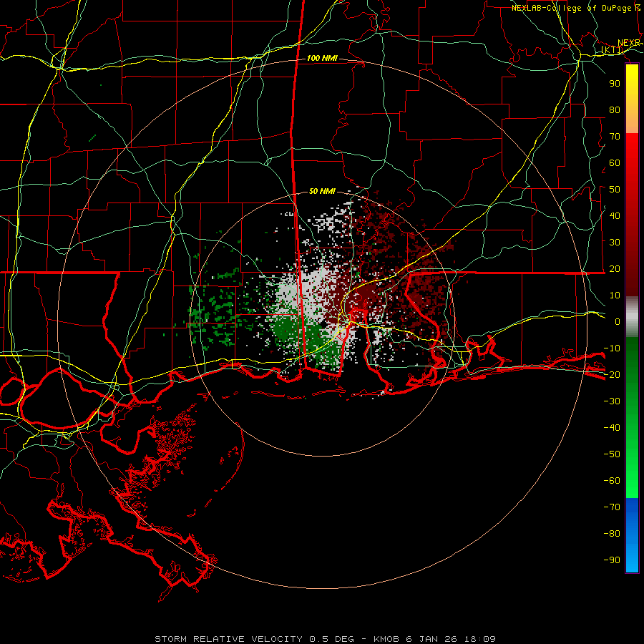
Task: Click the 10 value on velocity scale
Action: (615, 296)
